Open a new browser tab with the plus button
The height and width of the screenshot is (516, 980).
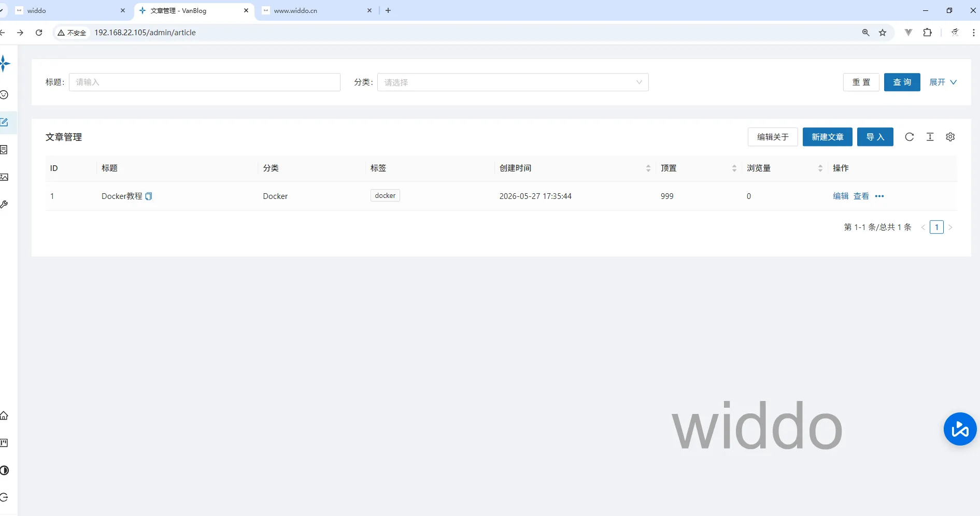coord(388,10)
